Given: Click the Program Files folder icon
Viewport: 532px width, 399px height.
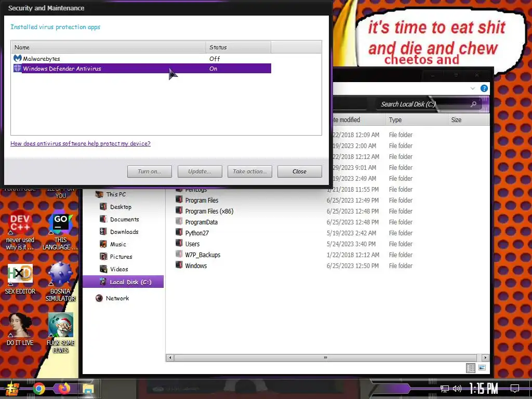Looking at the screenshot, I should point(179,199).
